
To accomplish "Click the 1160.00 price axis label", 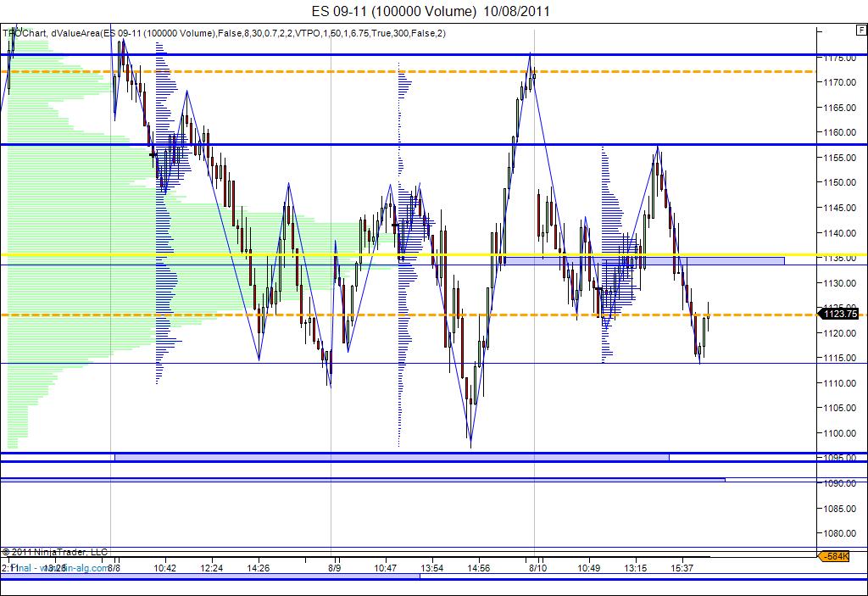I will coord(840,132).
